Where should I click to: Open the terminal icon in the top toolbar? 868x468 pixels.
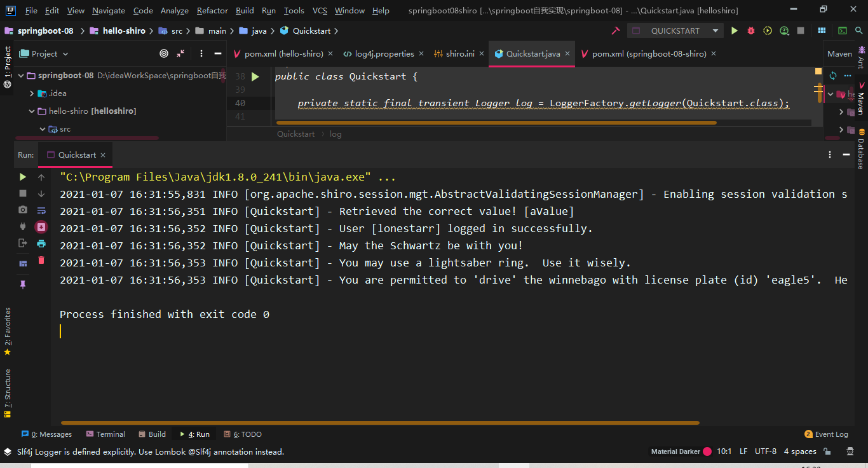pos(843,31)
